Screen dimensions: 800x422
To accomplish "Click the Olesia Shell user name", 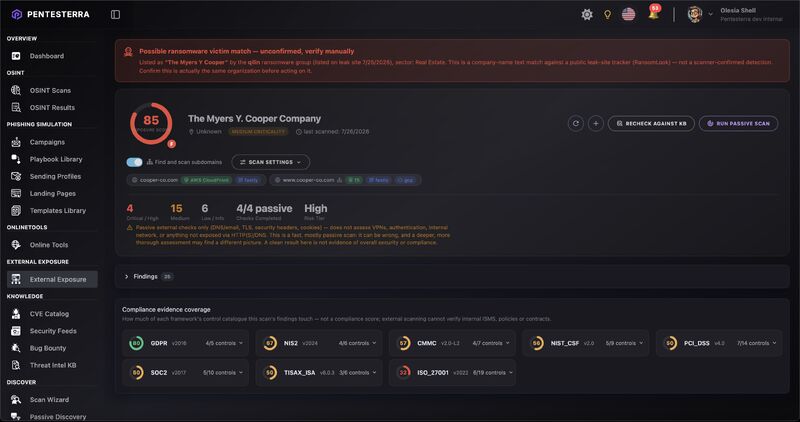I will [738, 10].
